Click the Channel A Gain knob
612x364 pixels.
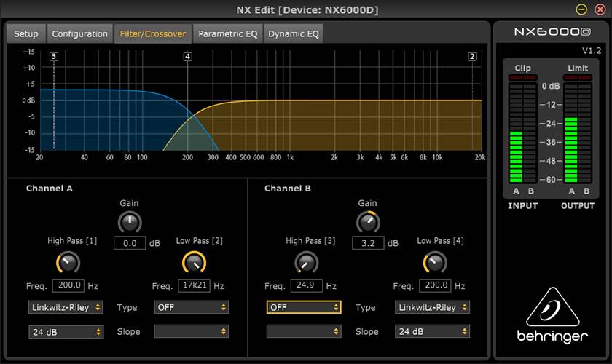click(x=129, y=222)
